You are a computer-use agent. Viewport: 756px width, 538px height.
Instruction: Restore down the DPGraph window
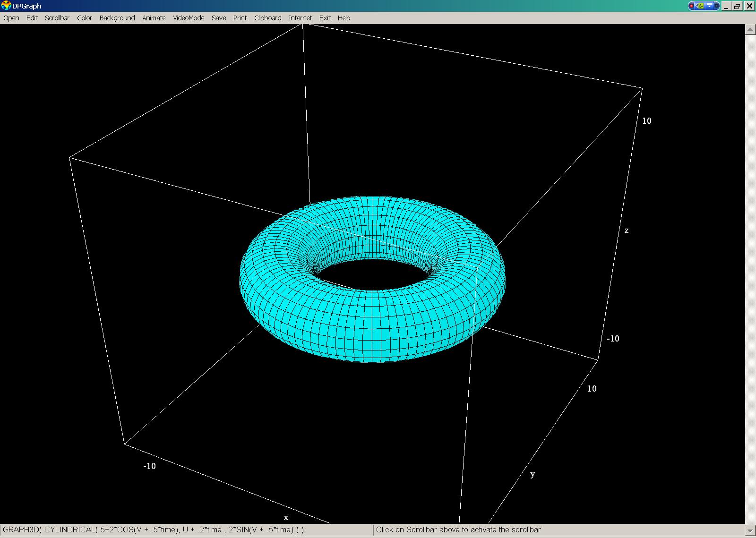(x=738, y=6)
